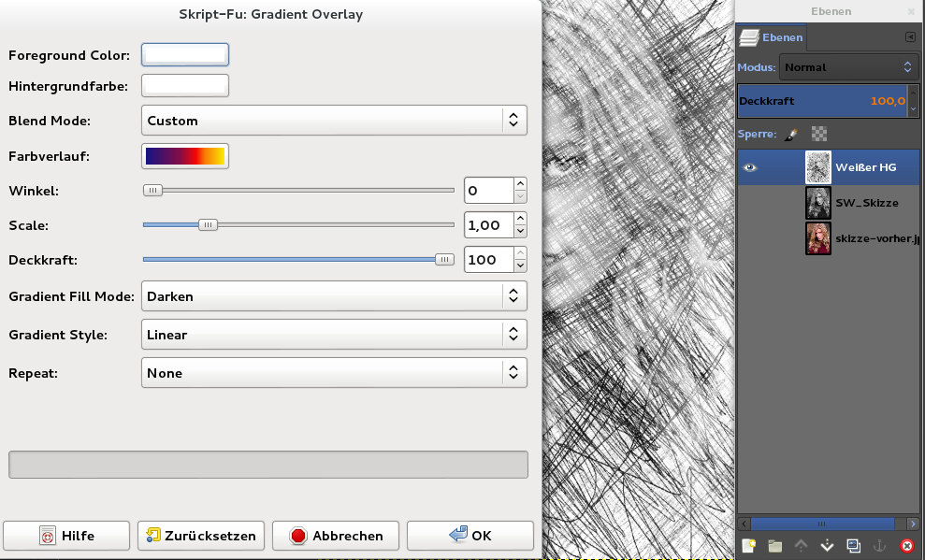Click the Zurücksetzen button
Viewport: 925px width, 560px height.
coord(200,536)
